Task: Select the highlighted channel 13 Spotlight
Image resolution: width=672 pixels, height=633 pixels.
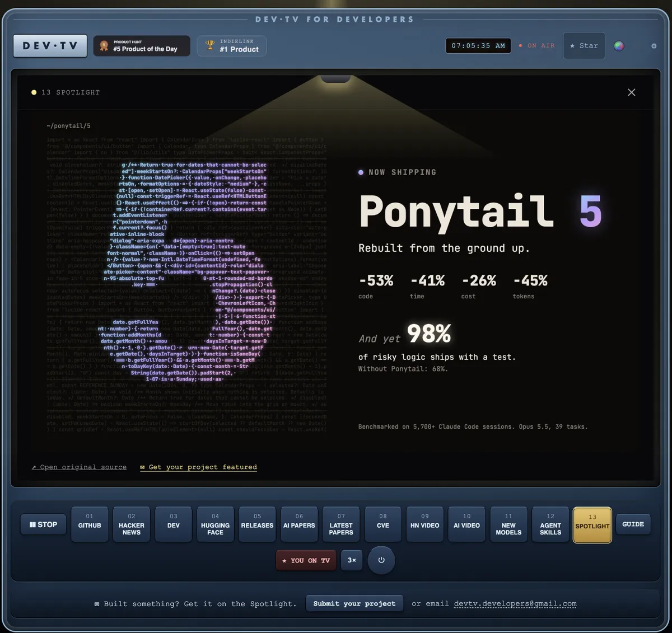Action: point(592,525)
